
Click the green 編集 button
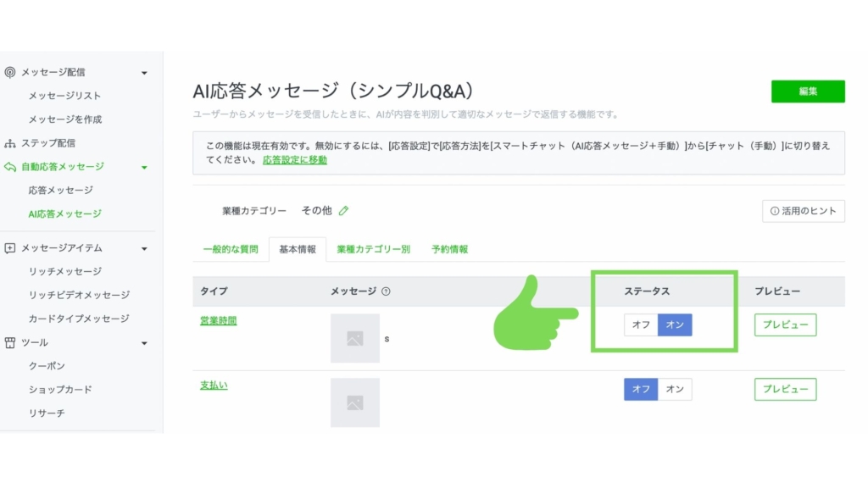tap(807, 91)
